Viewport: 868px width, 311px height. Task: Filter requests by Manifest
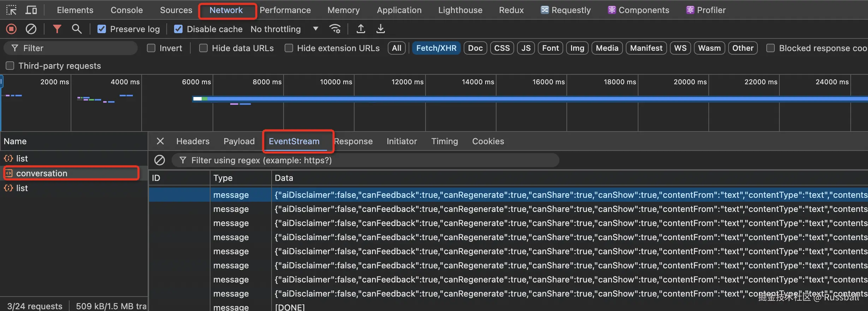[x=646, y=48]
